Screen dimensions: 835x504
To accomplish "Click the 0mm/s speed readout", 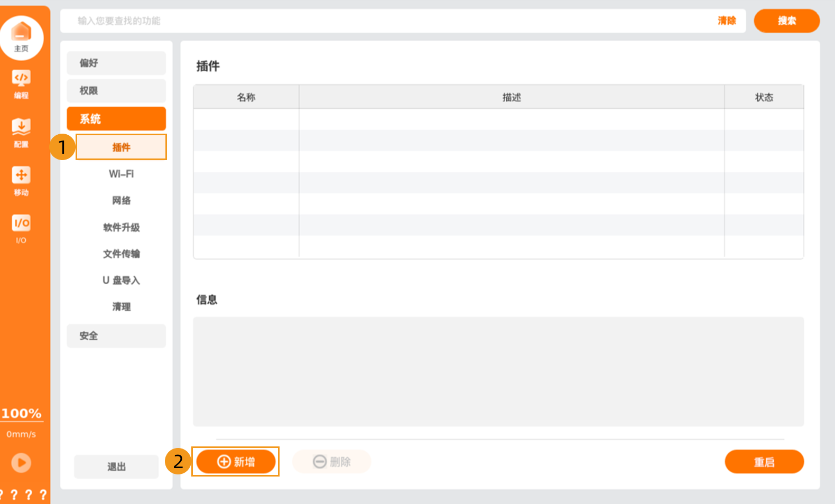I will coord(21,434).
